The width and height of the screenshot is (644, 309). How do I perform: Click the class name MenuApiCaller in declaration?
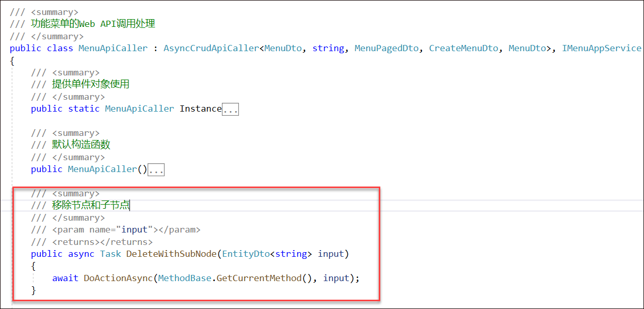tap(113, 48)
